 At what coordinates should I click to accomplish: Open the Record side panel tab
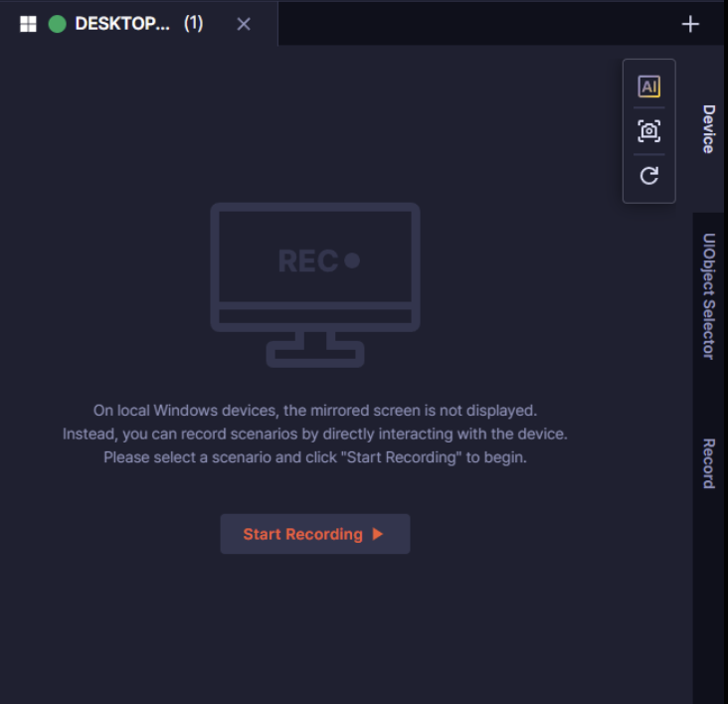click(x=708, y=462)
